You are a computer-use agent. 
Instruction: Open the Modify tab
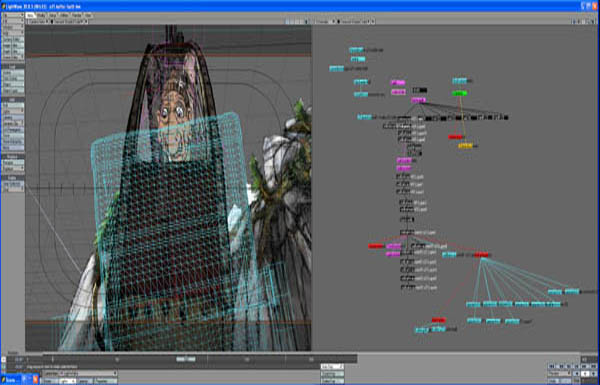click(41, 15)
